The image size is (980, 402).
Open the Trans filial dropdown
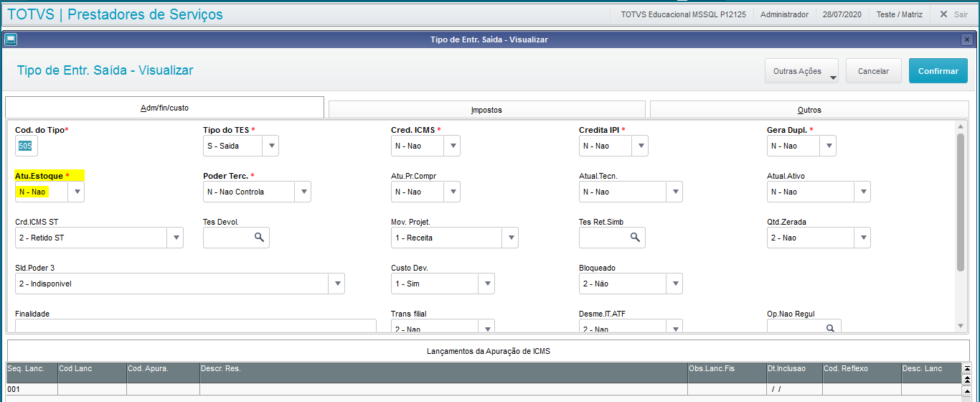(x=486, y=327)
